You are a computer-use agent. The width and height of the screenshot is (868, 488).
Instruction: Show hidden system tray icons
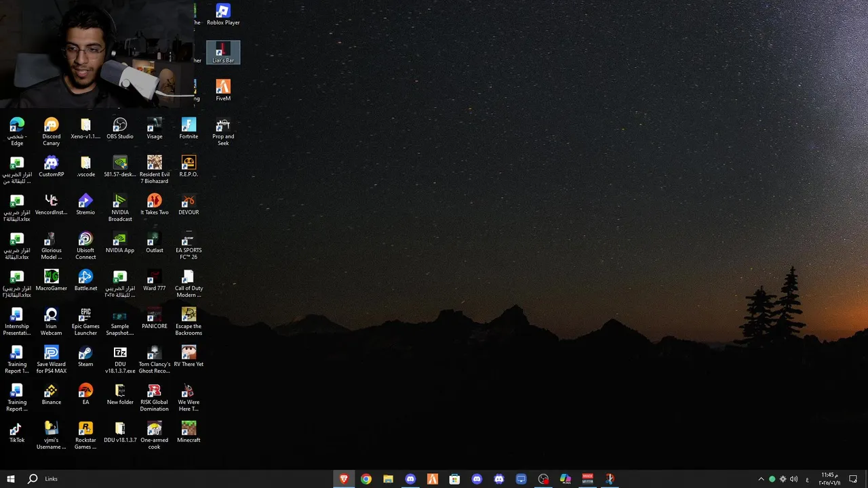pos(761,479)
